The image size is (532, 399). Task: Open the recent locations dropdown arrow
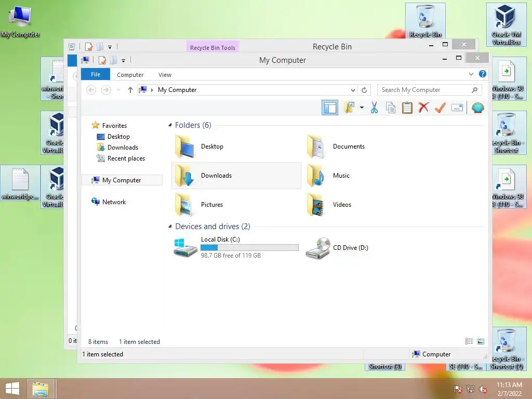(118, 90)
